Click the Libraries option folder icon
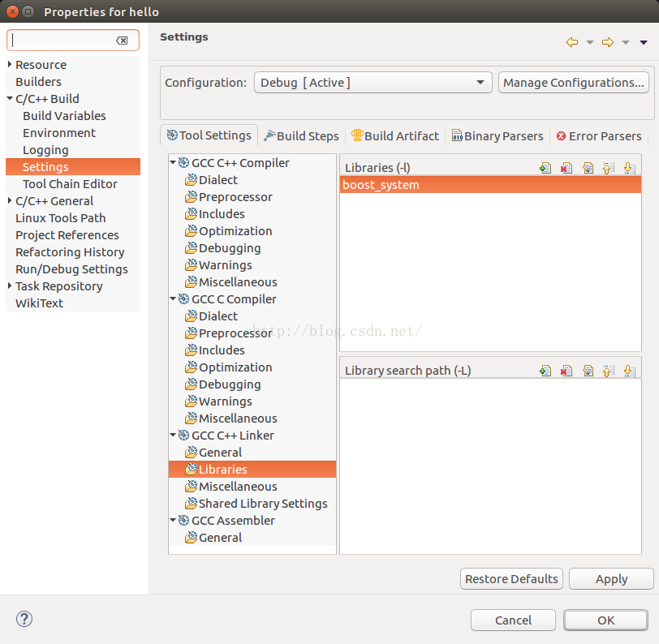 pos(191,470)
